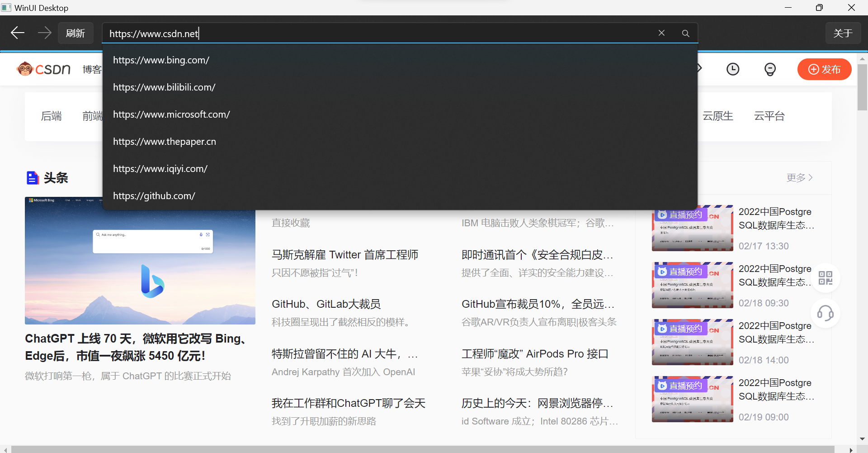The image size is (868, 453).
Task: Click the back navigation arrow
Action: [17, 33]
